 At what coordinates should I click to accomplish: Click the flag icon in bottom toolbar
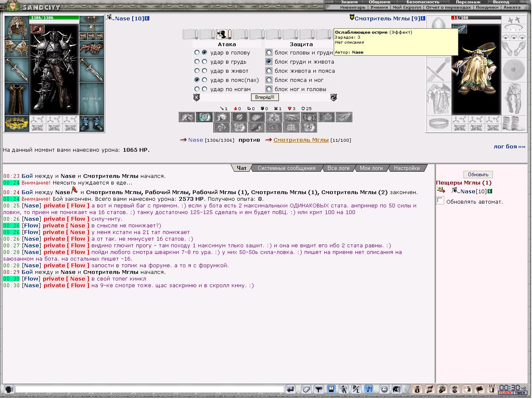tap(479, 389)
